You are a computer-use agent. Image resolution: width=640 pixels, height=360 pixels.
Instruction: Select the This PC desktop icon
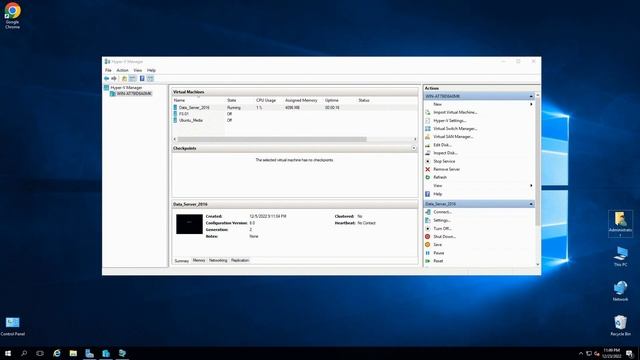pyautogui.click(x=620, y=256)
